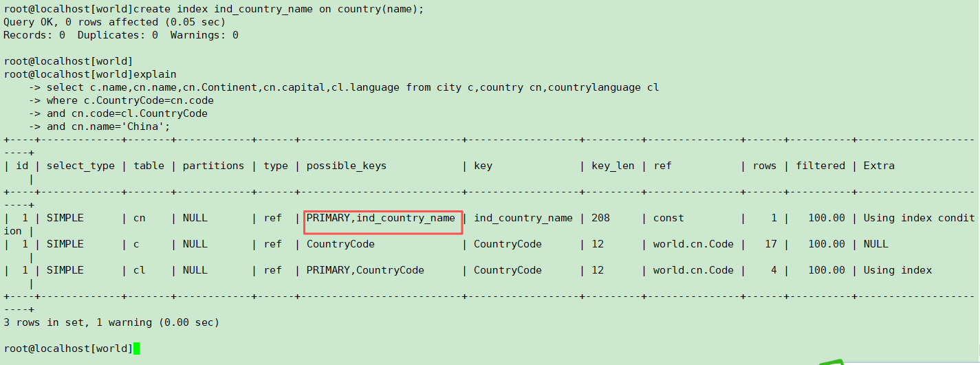Click 'Using index' Extra value in cl row
This screenshot has width=980, height=365.
897,270
